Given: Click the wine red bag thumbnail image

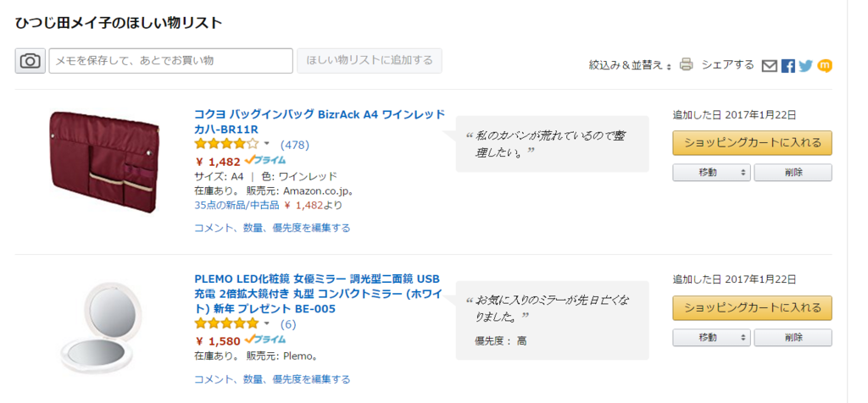Looking at the screenshot, I should [106, 161].
